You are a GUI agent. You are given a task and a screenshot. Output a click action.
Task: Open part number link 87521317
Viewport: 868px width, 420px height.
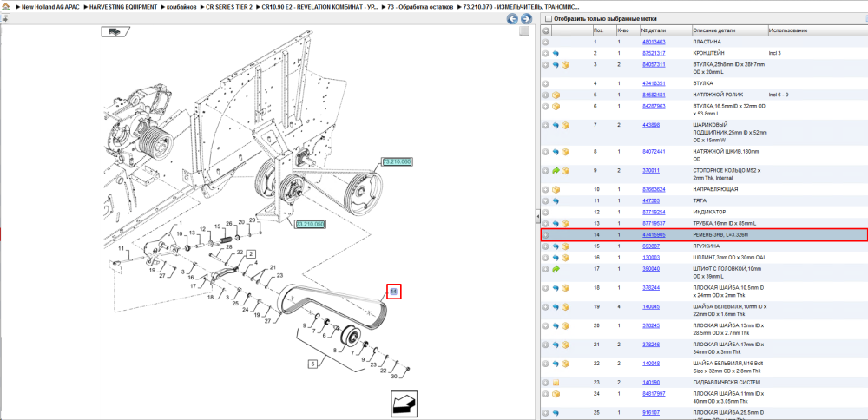(654, 54)
